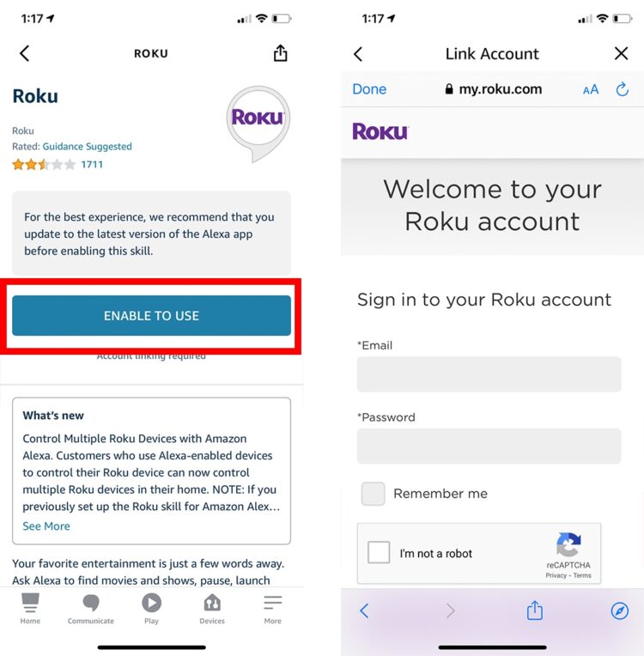The image size is (644, 656).
Task: Click the Password input field
Action: (x=489, y=446)
